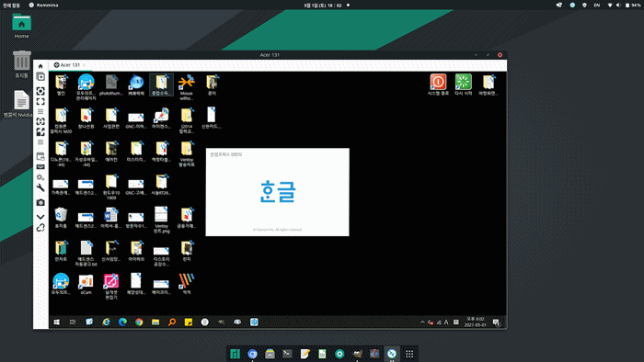Click the round white icon in Windows taskbar

(204, 322)
